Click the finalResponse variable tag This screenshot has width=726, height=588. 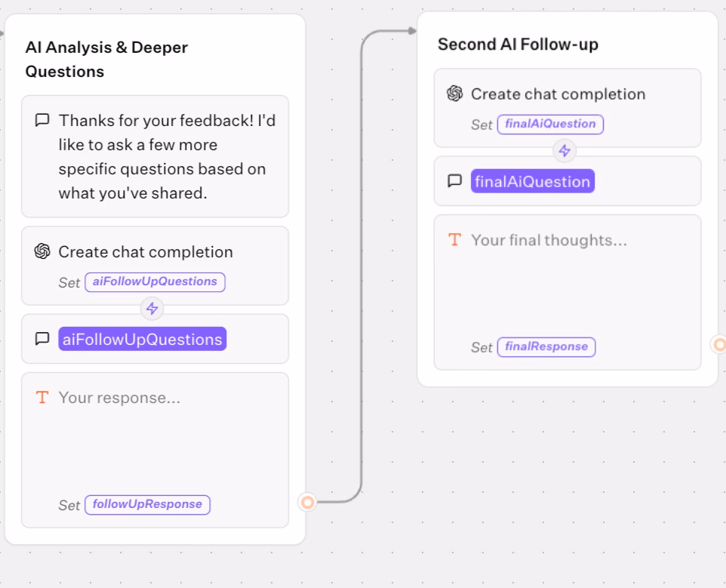pos(546,346)
